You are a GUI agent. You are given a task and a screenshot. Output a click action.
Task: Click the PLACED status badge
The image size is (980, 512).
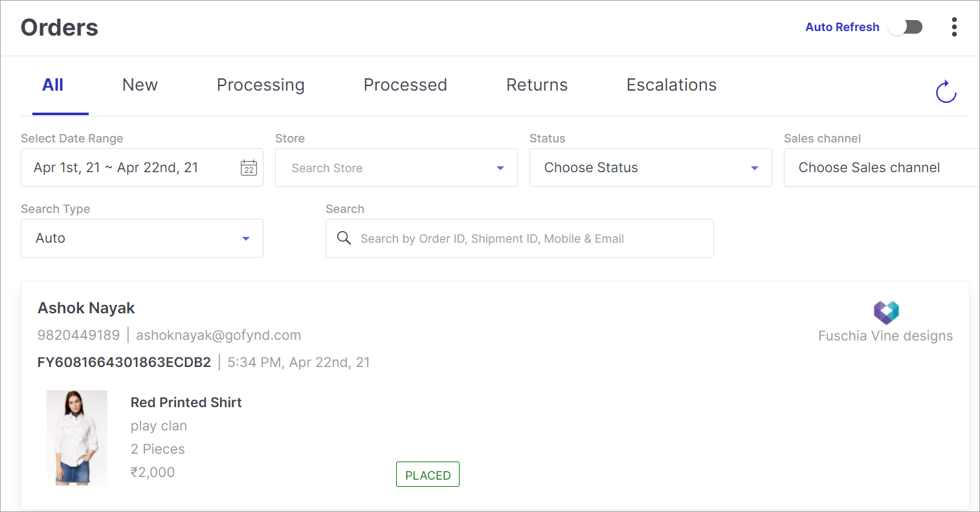(x=428, y=474)
